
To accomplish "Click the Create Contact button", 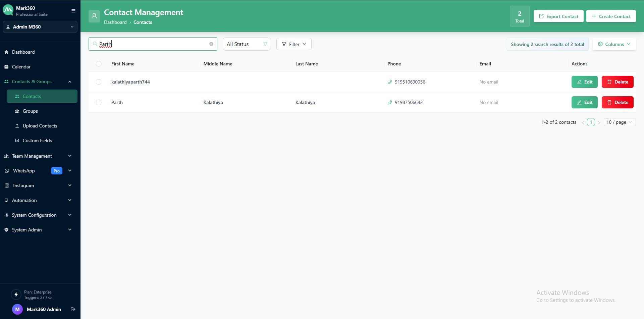I will pyautogui.click(x=611, y=16).
